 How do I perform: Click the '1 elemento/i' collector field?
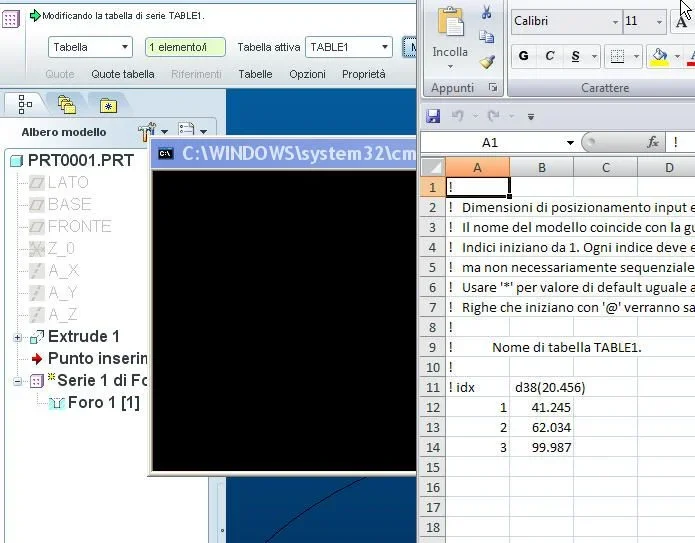click(185, 47)
